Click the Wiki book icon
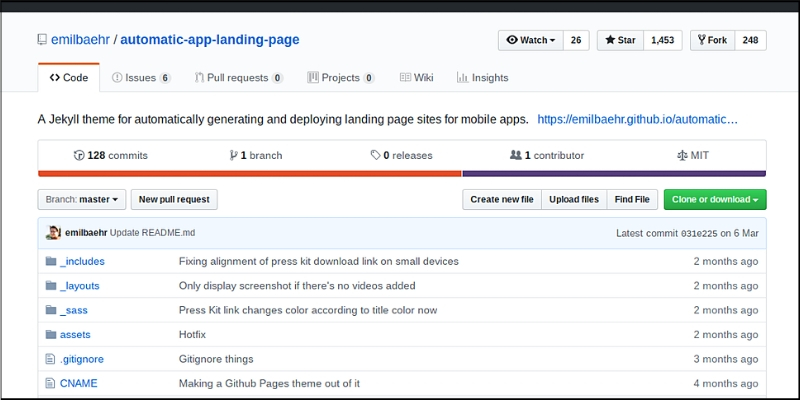800x400 pixels. (405, 78)
